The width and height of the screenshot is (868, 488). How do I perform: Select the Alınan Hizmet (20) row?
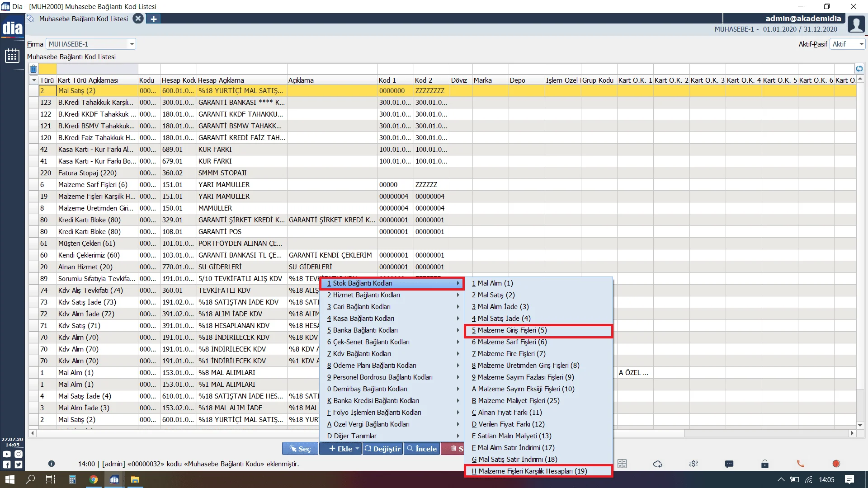443,267
